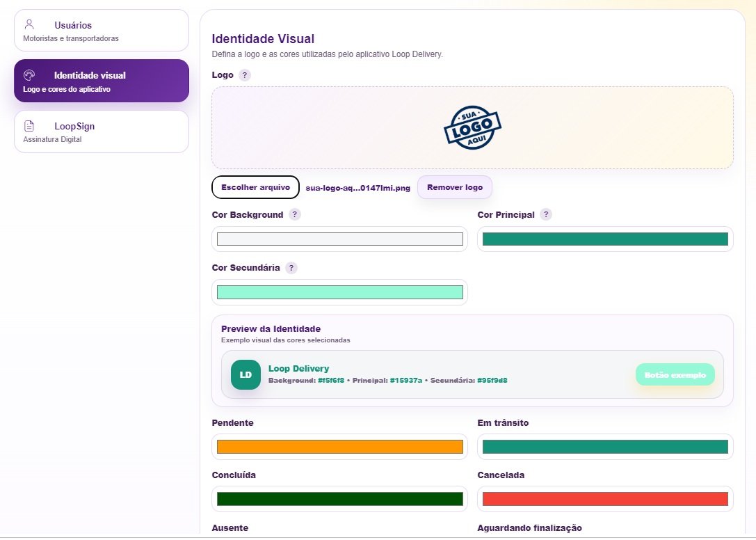
Task: Click the #95f9d8 secundária hex value
Action: coord(492,380)
